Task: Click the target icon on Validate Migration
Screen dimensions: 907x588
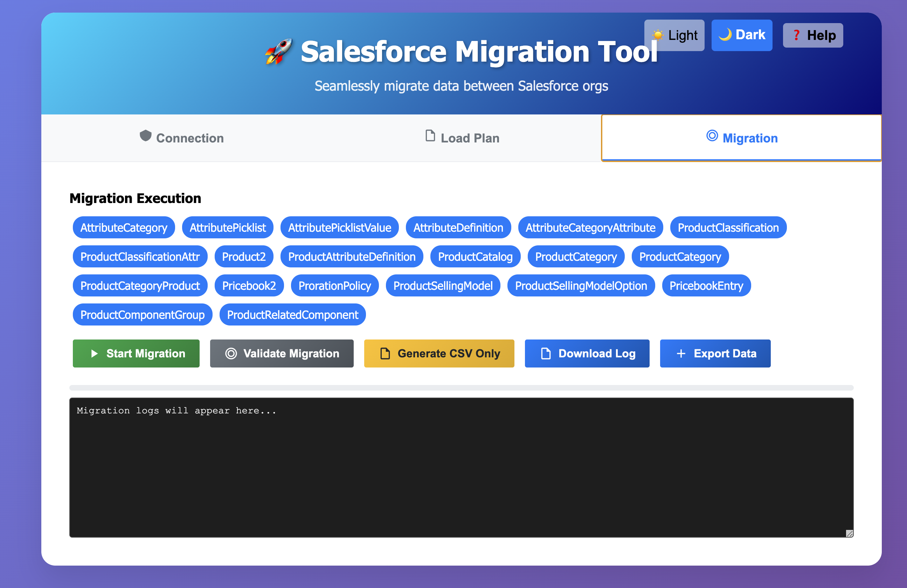Action: point(231,353)
